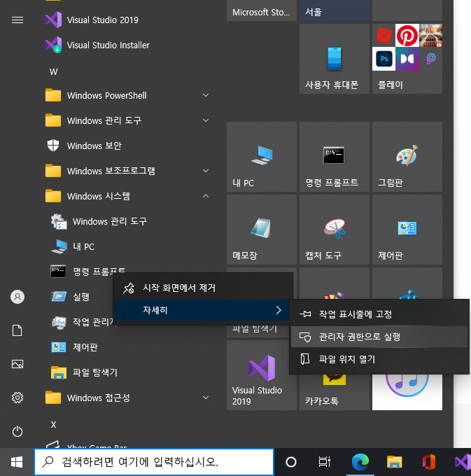Click the hamburger menu at top left

17,20
